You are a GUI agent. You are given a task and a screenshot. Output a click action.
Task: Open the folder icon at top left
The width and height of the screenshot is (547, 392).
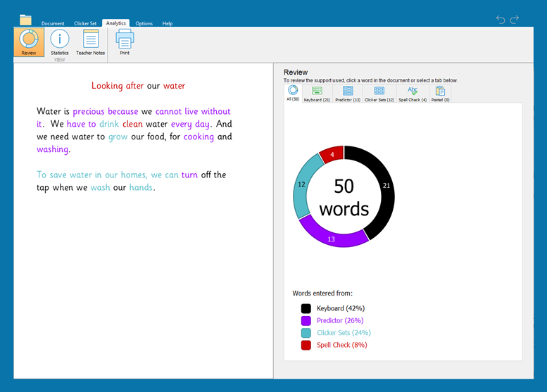tap(26, 20)
